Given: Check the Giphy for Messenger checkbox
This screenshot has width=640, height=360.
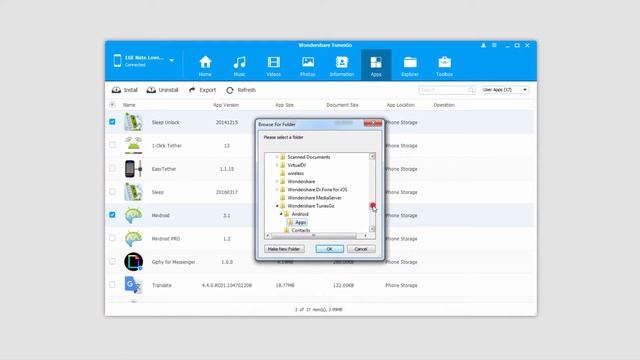Looking at the screenshot, I should click(x=112, y=261).
